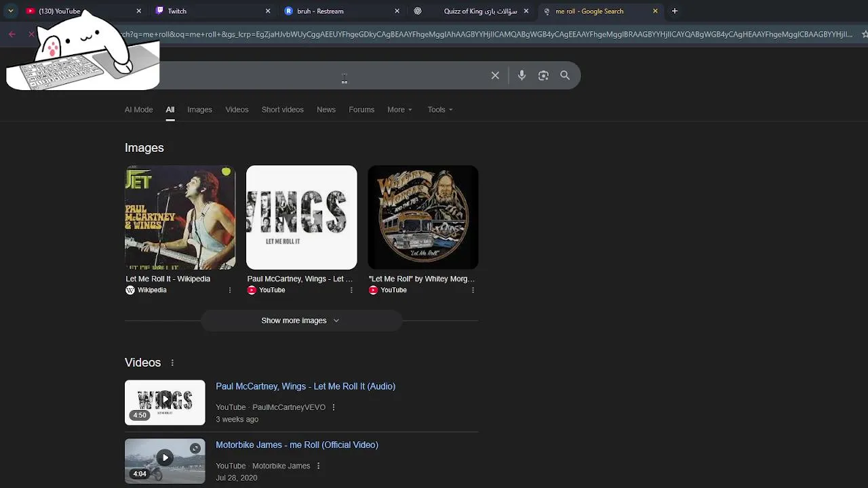This screenshot has height=488, width=868.
Task: Open a new browser tab with plus
Action: (674, 11)
